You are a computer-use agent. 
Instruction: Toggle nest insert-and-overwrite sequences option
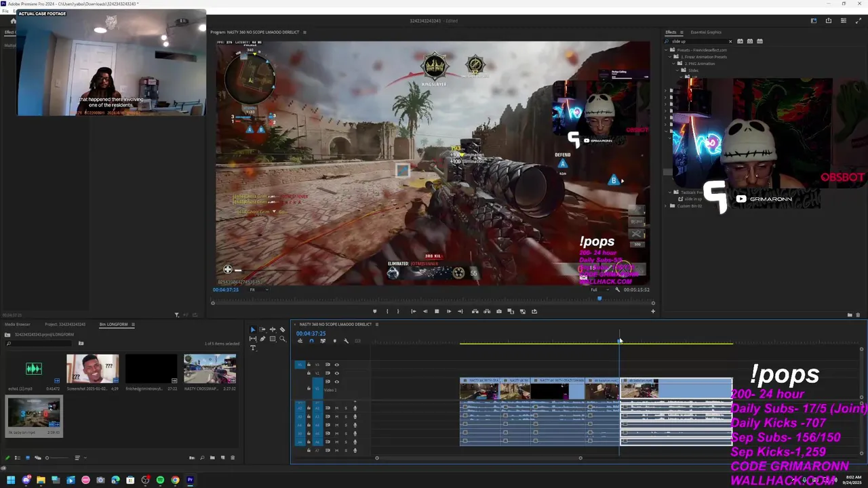[300, 341]
